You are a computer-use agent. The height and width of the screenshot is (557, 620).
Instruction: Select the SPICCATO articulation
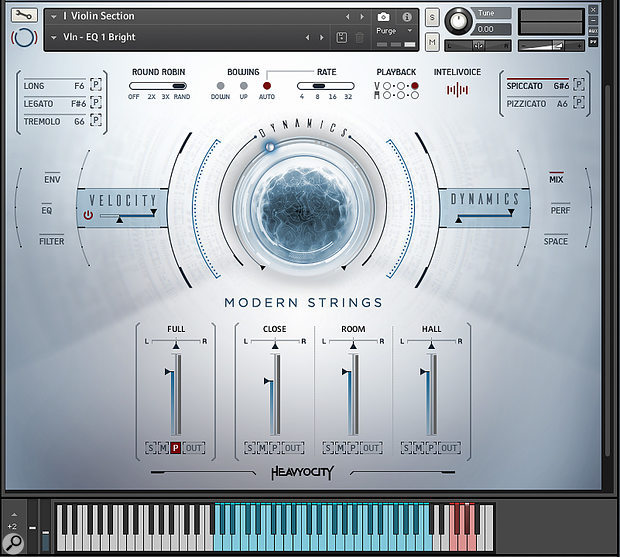tap(538, 86)
